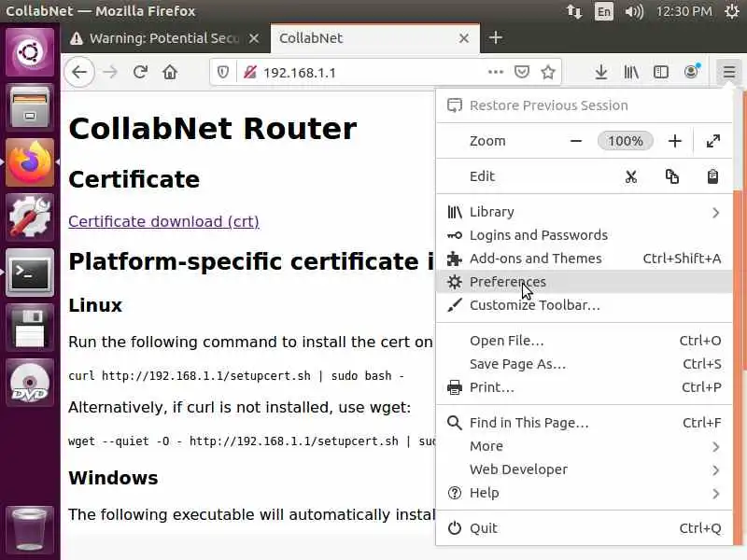747x560 pixels.
Task: Choose Open File… menu entry
Action: click(585, 341)
